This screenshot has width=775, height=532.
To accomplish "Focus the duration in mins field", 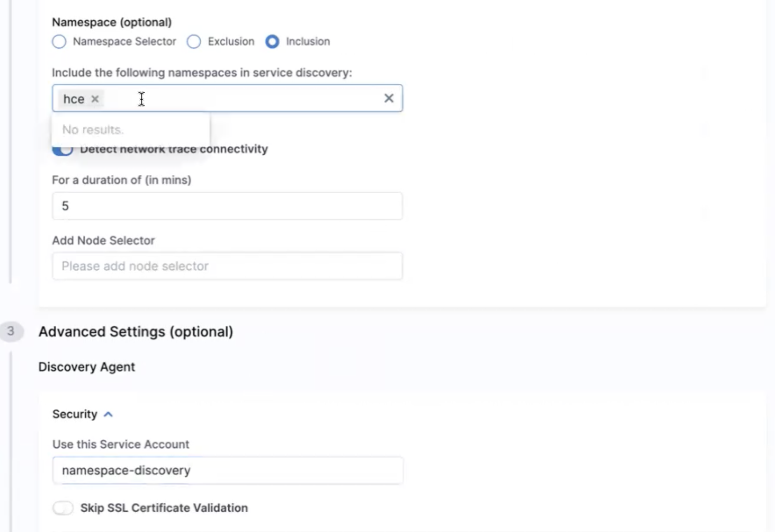I will [x=227, y=206].
